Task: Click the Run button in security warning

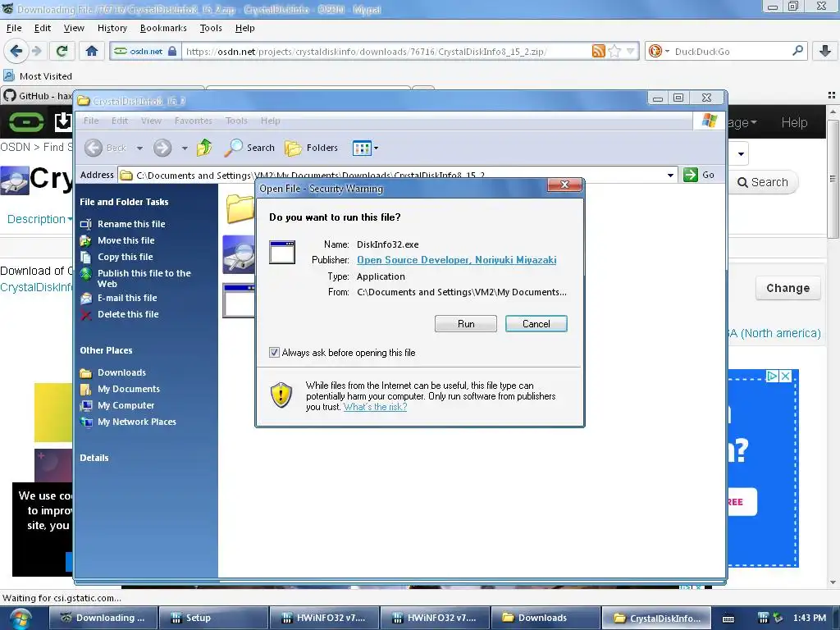Action: (466, 323)
